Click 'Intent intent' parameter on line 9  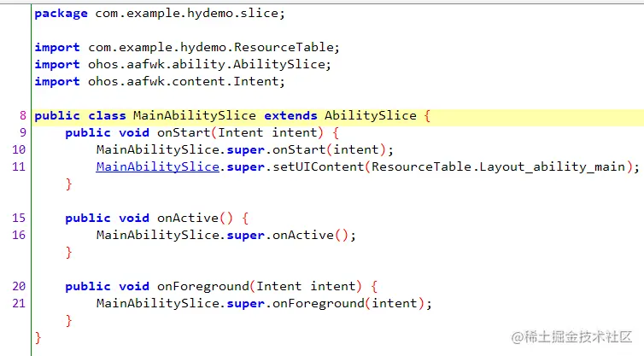click(x=268, y=132)
